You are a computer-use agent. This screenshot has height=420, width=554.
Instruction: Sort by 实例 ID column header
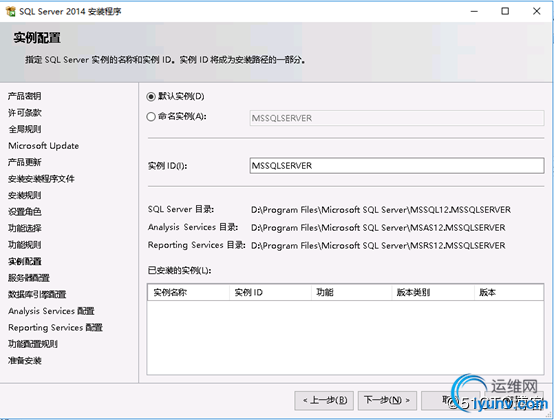270,292
